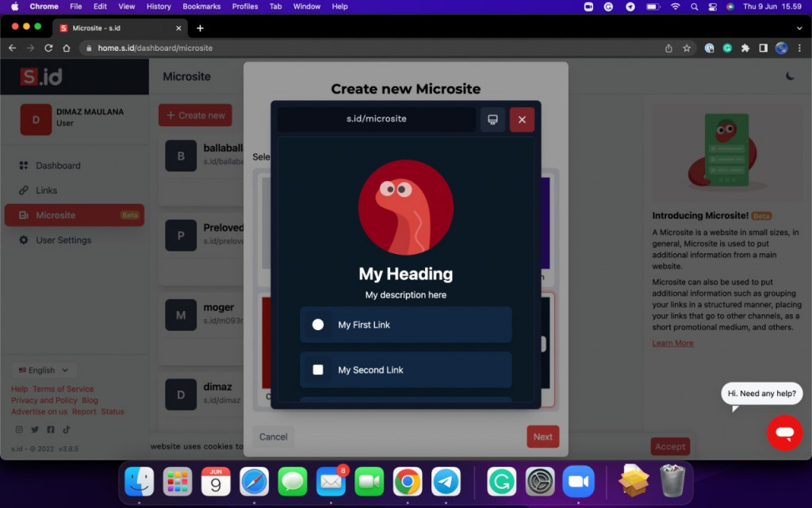Image resolution: width=812 pixels, height=508 pixels.
Task: Open the Bookmarks menu in menu bar
Action: click(201, 6)
